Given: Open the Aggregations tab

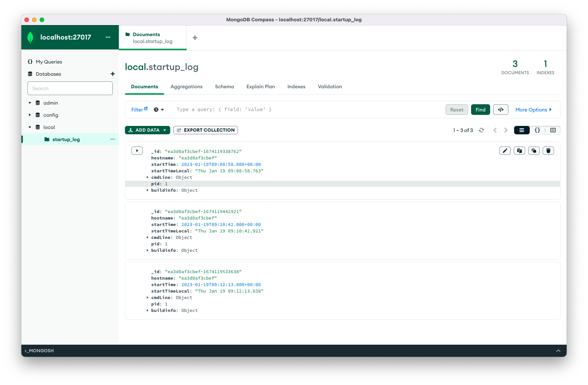Looking at the screenshot, I should pyautogui.click(x=187, y=87).
